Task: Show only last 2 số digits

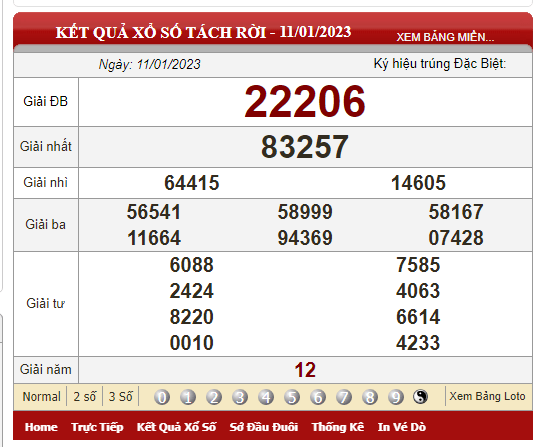Action: click(x=84, y=397)
